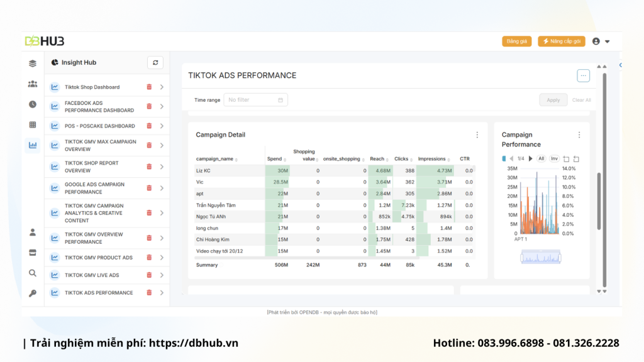This screenshot has height=362, width=644.
Task: Click the magnifier search icon in sidebar
Action: 33,273
